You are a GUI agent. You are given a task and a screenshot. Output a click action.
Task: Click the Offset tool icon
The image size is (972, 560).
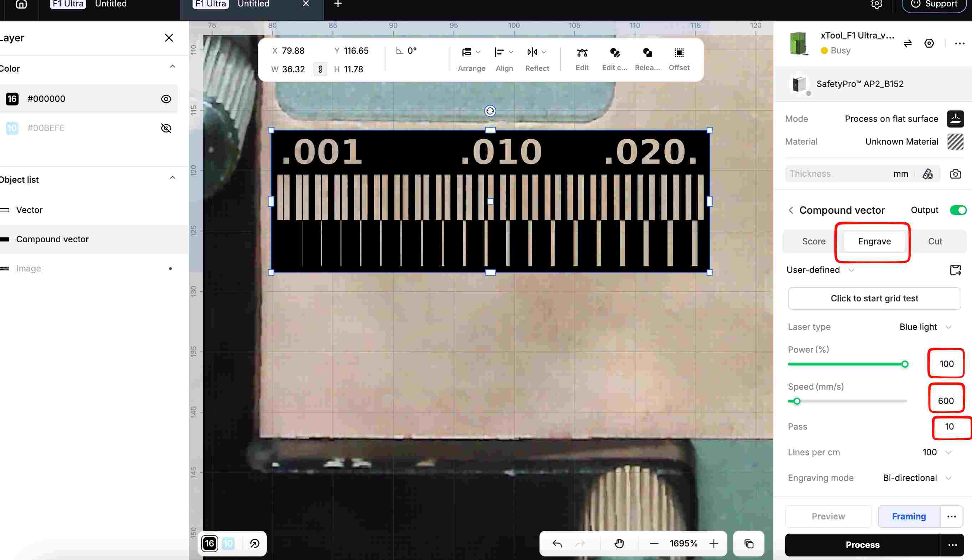pyautogui.click(x=679, y=53)
